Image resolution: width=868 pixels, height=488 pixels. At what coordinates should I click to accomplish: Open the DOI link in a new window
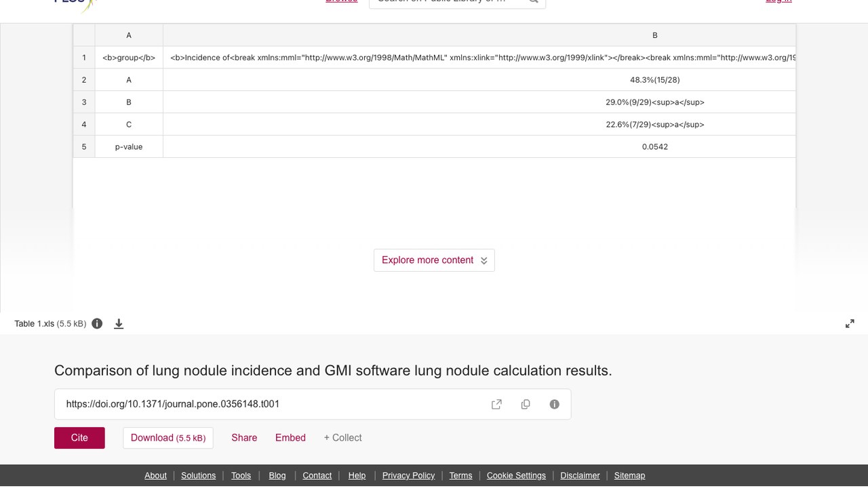[x=496, y=404]
